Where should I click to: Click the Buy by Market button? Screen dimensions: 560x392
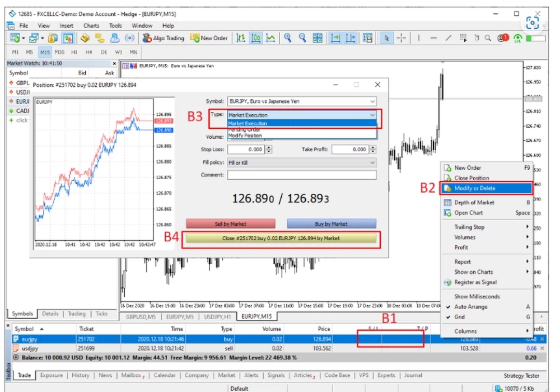(x=332, y=224)
